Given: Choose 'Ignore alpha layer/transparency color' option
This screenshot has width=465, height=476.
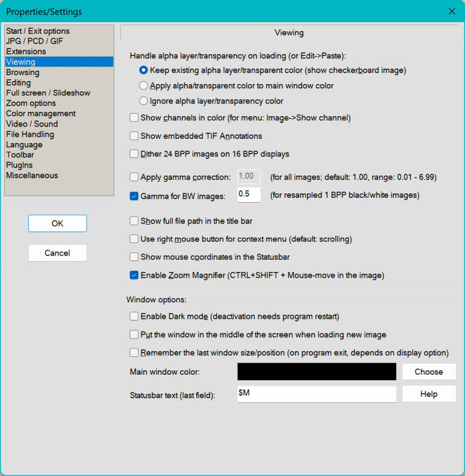Looking at the screenshot, I should [144, 101].
